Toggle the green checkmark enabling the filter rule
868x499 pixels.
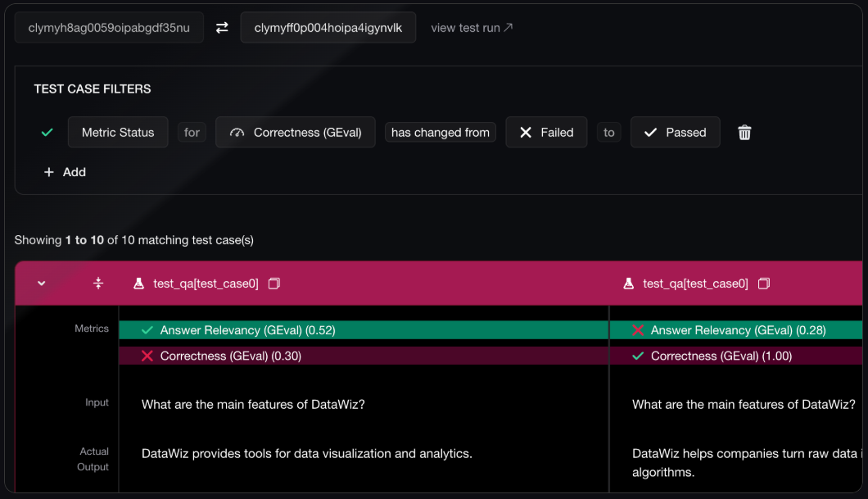click(x=47, y=131)
